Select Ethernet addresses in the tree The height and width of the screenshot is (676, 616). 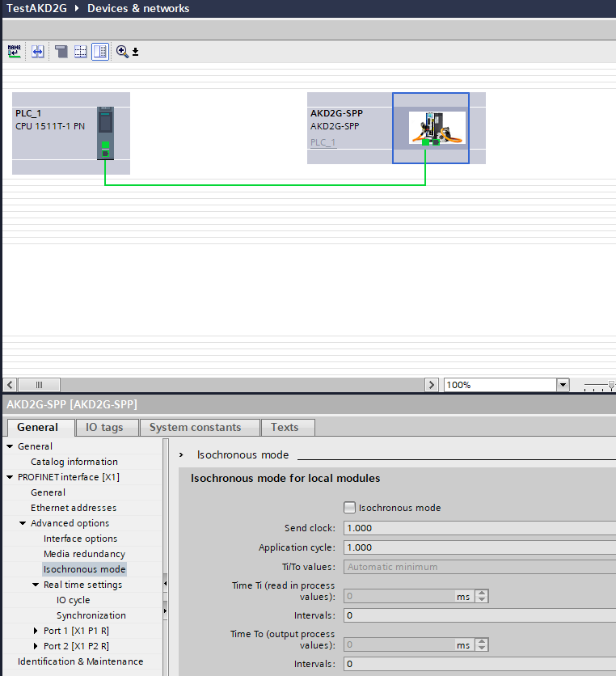click(x=74, y=508)
